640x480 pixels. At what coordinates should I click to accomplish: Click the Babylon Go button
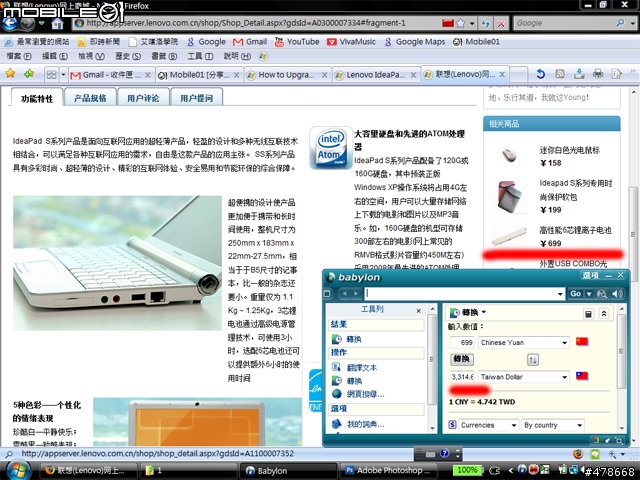pos(576,294)
